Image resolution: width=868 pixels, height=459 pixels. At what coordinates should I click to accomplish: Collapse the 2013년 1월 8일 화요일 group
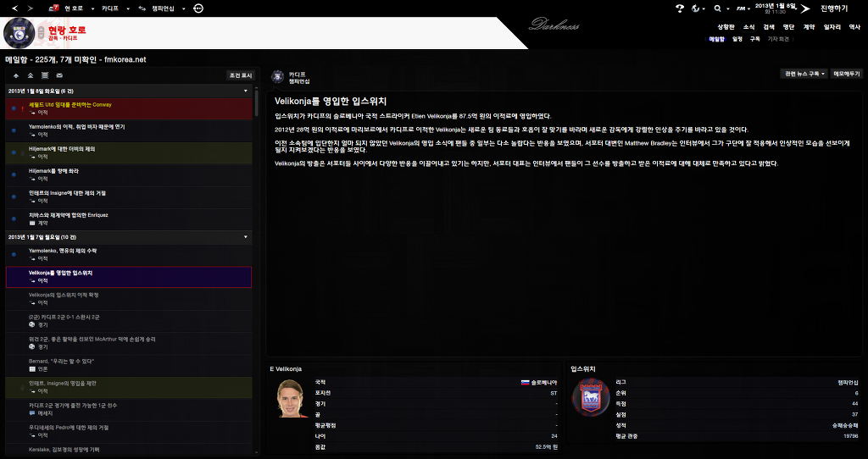pyautogui.click(x=246, y=91)
